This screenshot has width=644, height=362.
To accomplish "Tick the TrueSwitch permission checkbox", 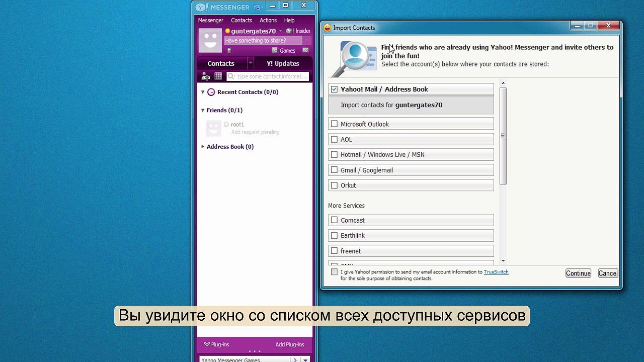I will [334, 272].
